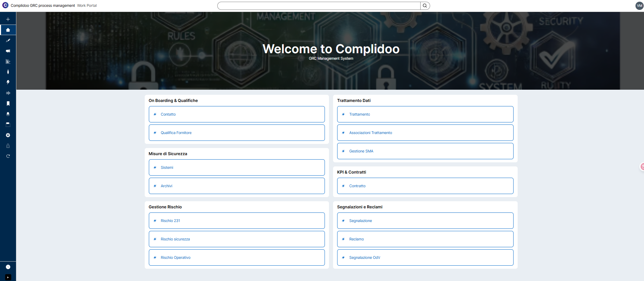644x281 pixels.
Task: Click the Misure di Sicurezza heading
Action: click(168, 154)
